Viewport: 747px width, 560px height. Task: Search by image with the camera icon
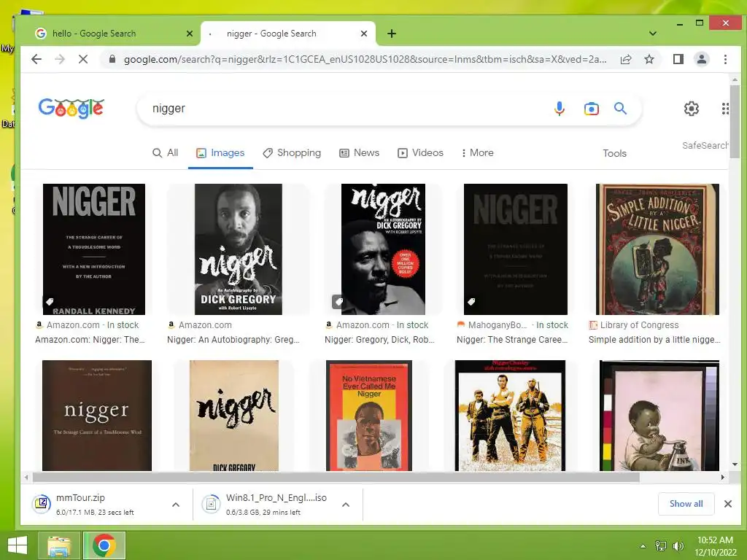coord(591,109)
